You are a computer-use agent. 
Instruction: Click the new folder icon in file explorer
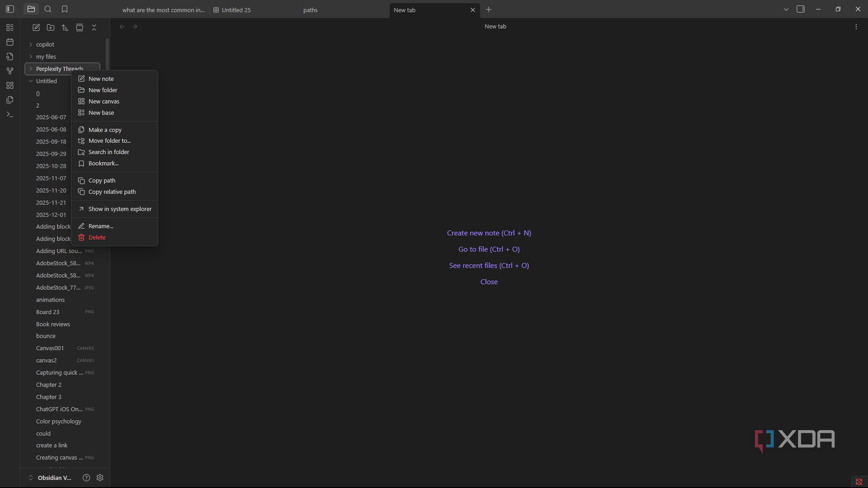click(x=51, y=27)
